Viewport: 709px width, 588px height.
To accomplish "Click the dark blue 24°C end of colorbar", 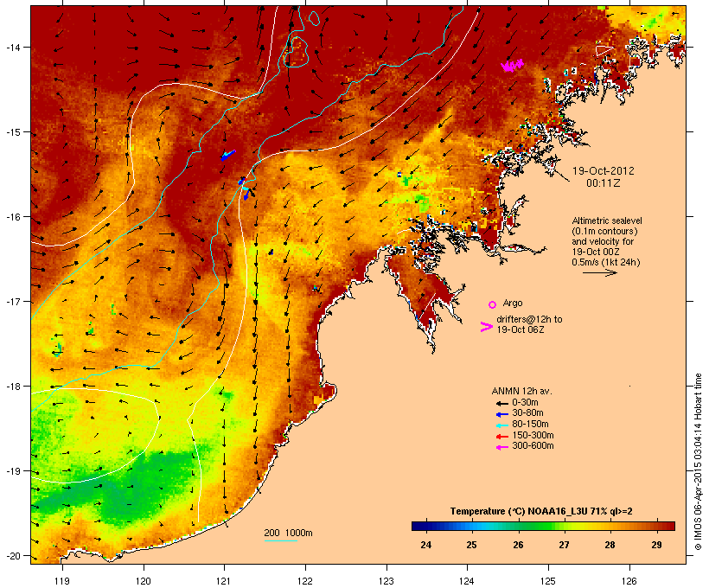I will pyautogui.click(x=418, y=526).
